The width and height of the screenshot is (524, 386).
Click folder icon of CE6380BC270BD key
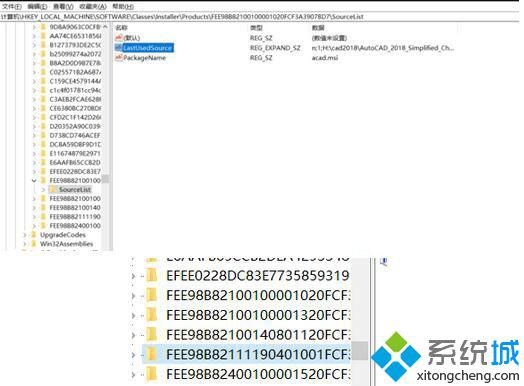[x=43, y=108]
